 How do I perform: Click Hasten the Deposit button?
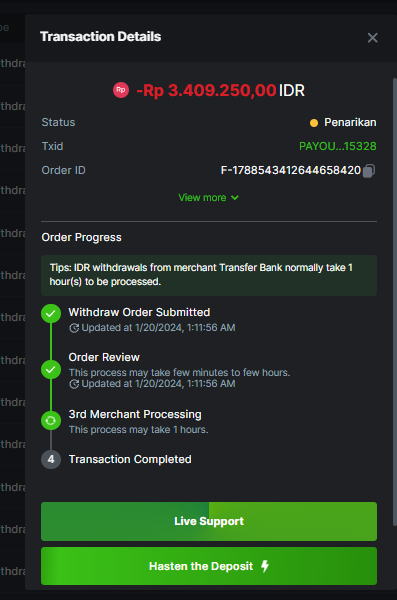(209, 566)
